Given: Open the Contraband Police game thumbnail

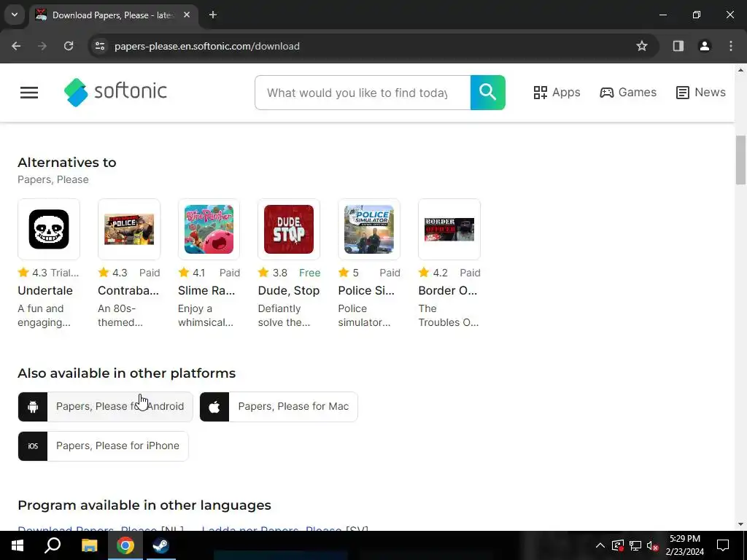Looking at the screenshot, I should (129, 229).
